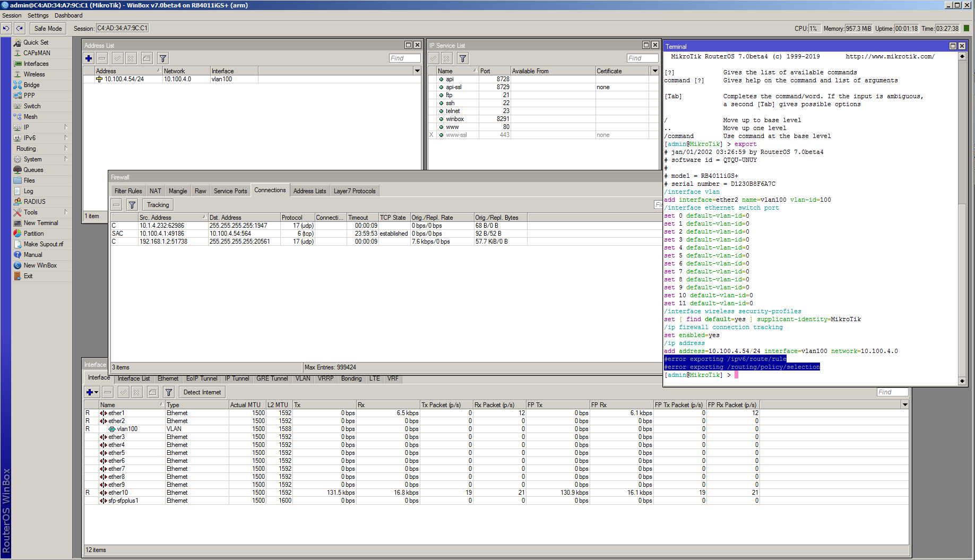Open column dropdown in Address List header
This screenshot has width=975, height=560.
point(417,71)
